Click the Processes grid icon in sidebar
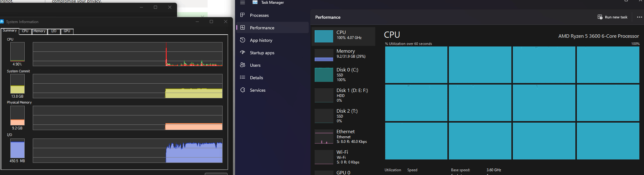Viewport: 644px width, 175px height. click(x=242, y=15)
